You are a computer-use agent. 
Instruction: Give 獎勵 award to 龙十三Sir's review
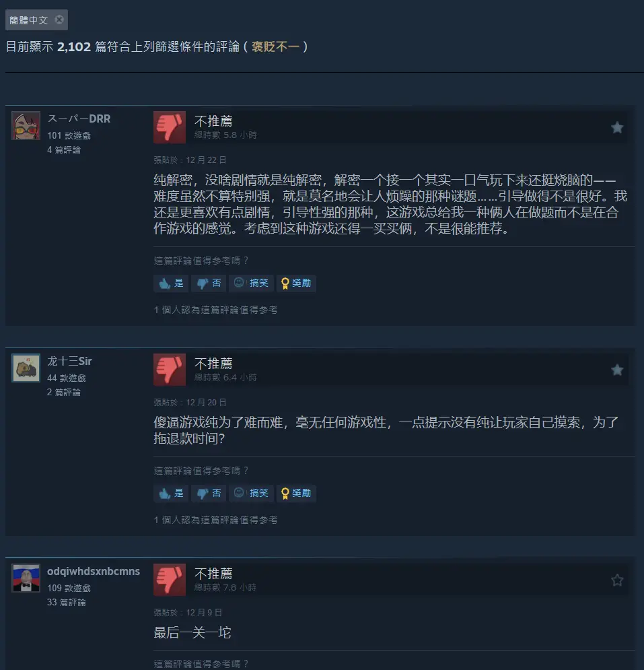pyautogui.click(x=296, y=494)
